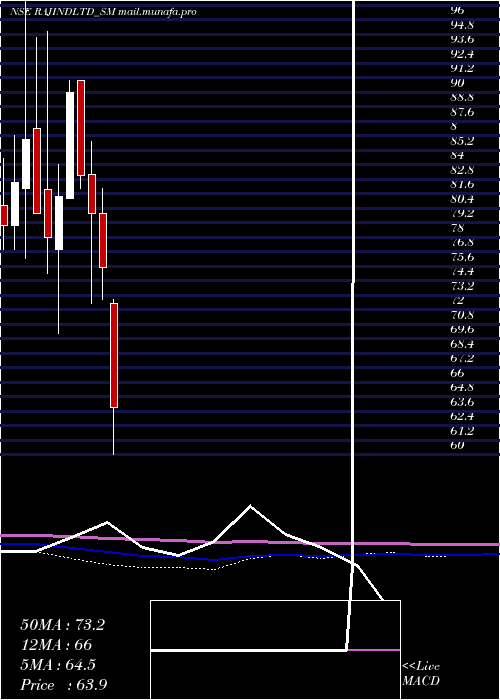Select the 50MA : 73.2 reading
Screen dimensions: 500x700
62,625
